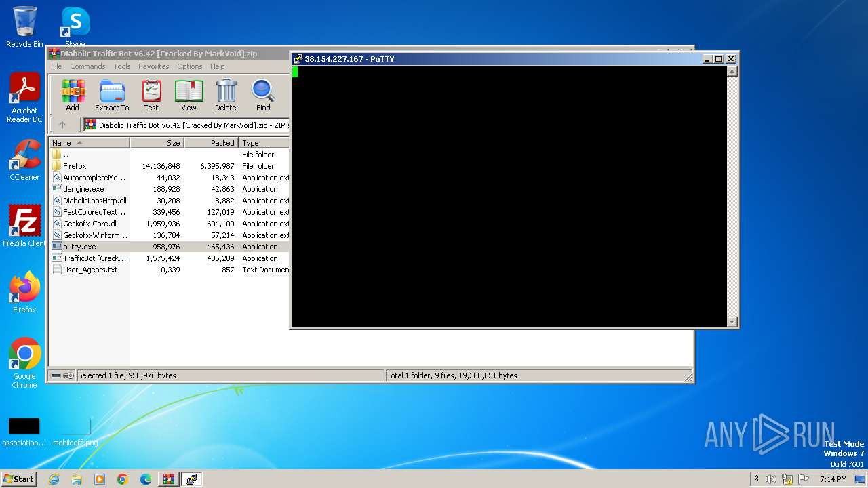Open CCleaner desktop shortcut
868x488 pixels.
(24, 160)
